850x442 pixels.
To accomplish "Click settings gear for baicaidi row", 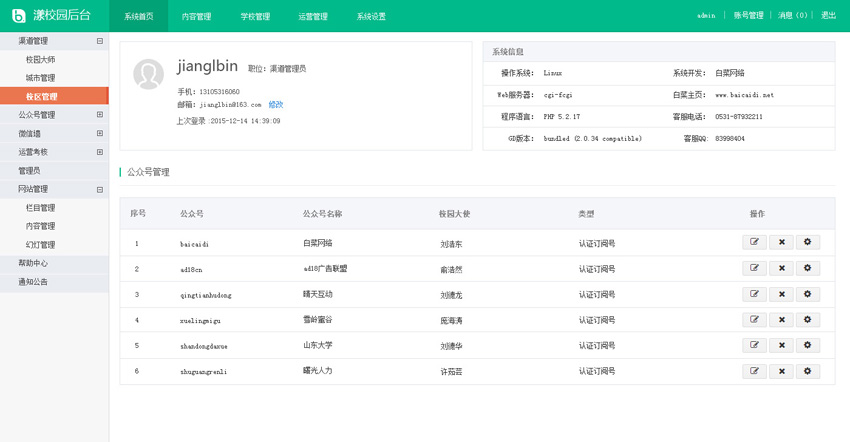I will pos(808,243).
